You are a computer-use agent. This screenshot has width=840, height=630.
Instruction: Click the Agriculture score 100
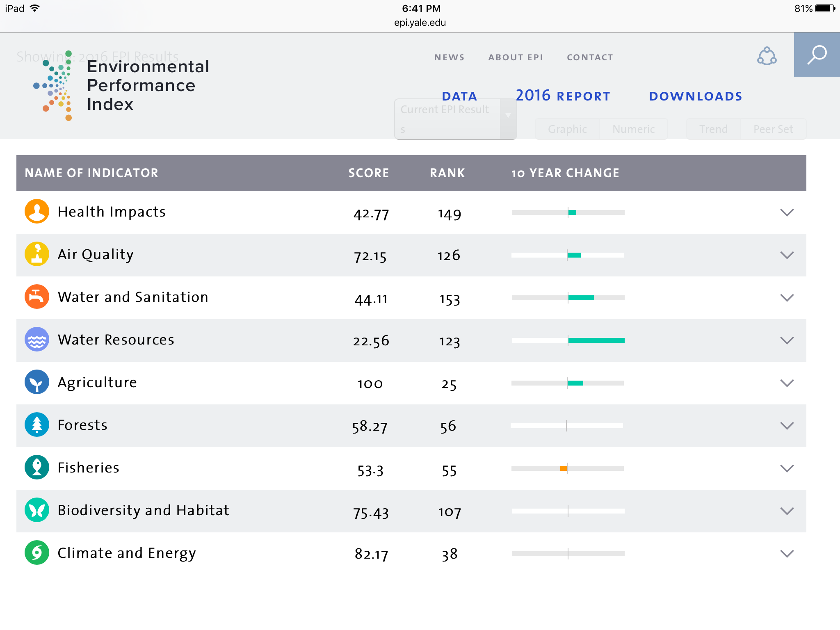pos(370,384)
